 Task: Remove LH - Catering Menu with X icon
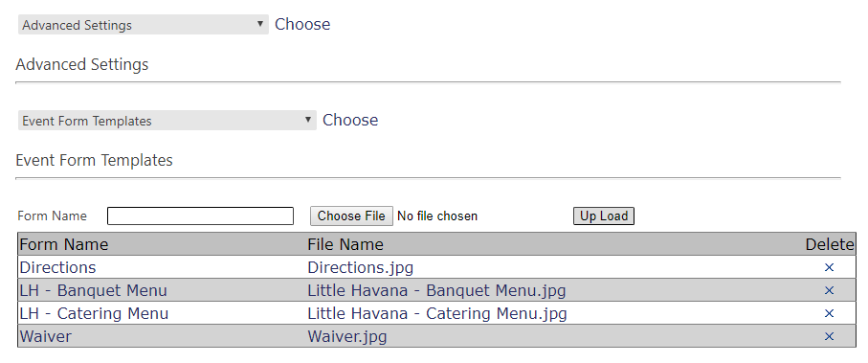829,314
